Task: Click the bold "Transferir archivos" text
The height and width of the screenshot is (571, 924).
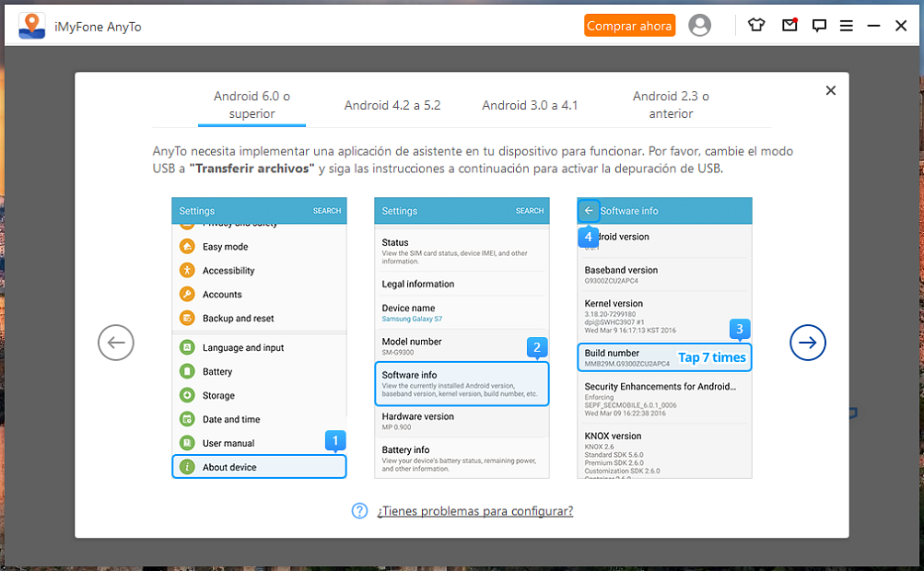Action: [251, 169]
